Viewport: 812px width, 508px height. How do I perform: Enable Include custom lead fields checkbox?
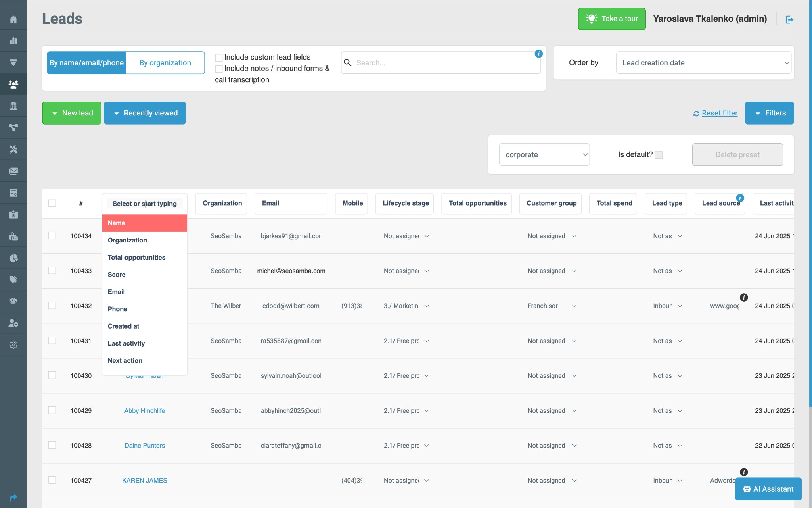click(x=218, y=58)
